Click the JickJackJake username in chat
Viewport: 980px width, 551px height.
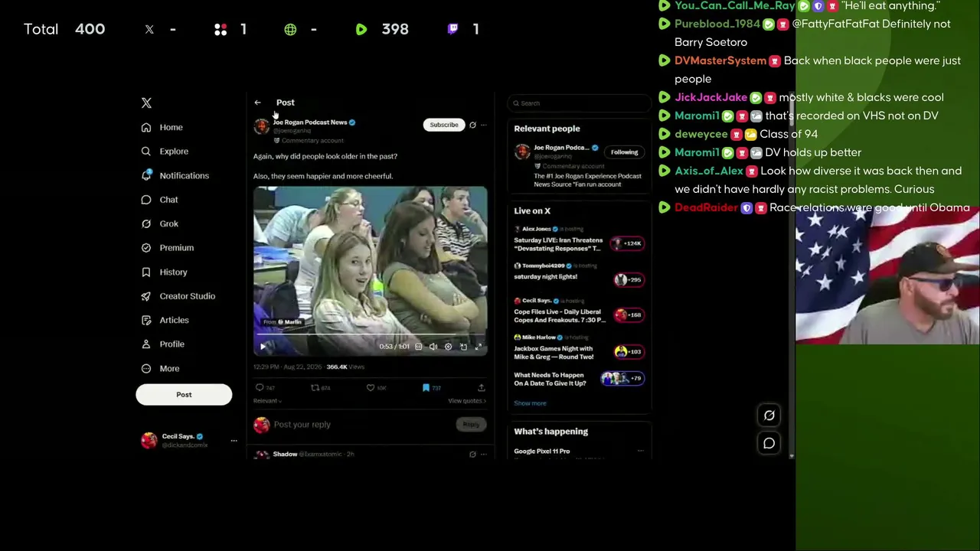[710, 97]
